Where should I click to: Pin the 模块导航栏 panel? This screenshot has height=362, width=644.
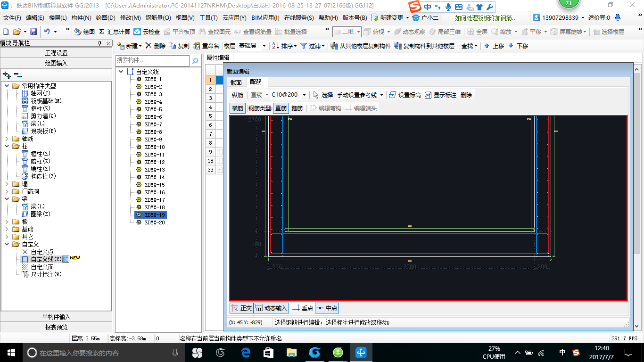pos(99,43)
